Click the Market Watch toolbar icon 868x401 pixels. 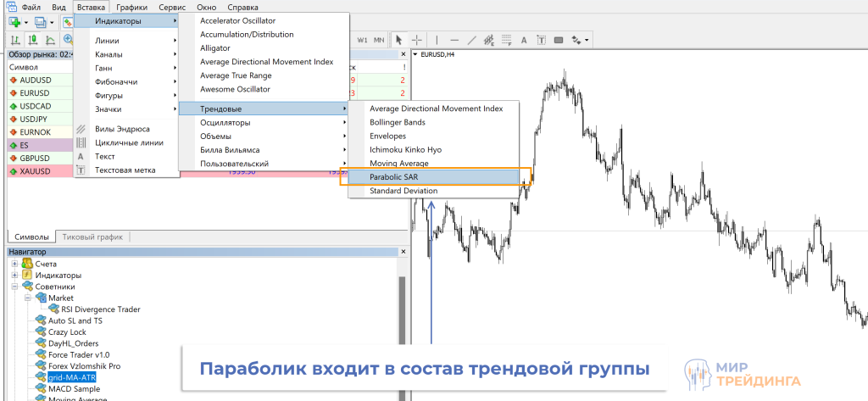[x=68, y=22]
